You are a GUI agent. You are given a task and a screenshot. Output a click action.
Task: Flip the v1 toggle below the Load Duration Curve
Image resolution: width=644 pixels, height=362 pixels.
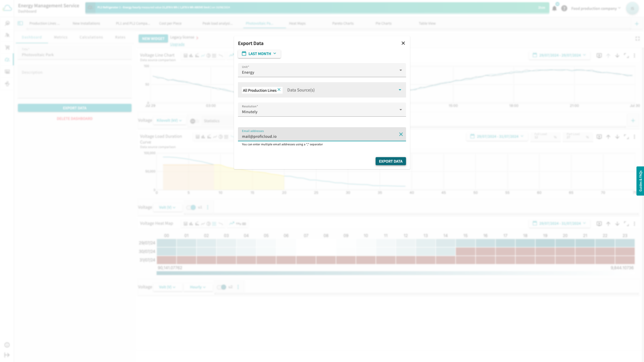point(193,207)
